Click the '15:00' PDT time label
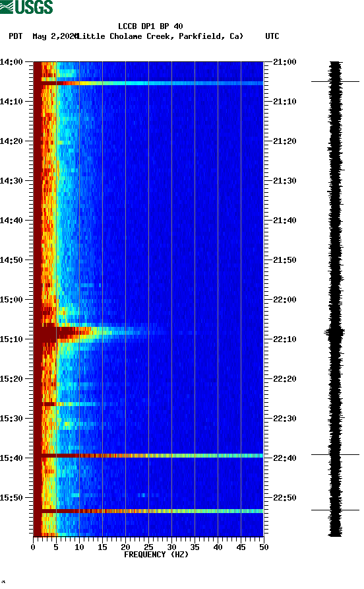 coord(11,300)
